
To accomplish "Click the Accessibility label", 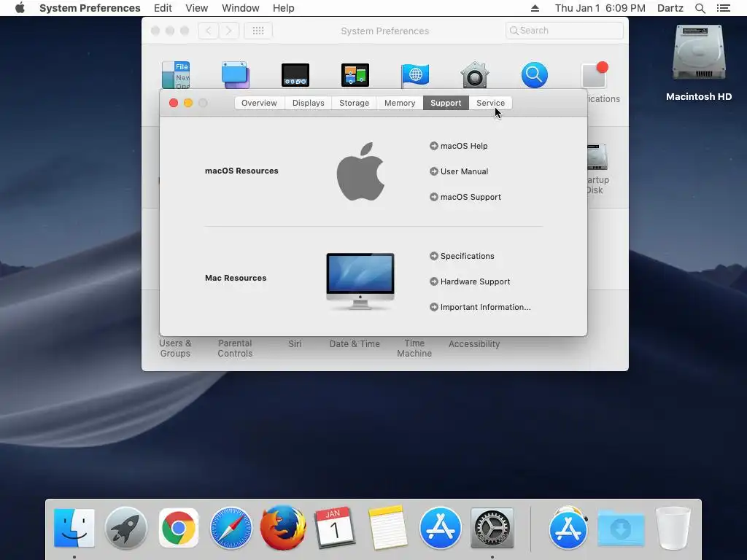I will [x=474, y=344].
